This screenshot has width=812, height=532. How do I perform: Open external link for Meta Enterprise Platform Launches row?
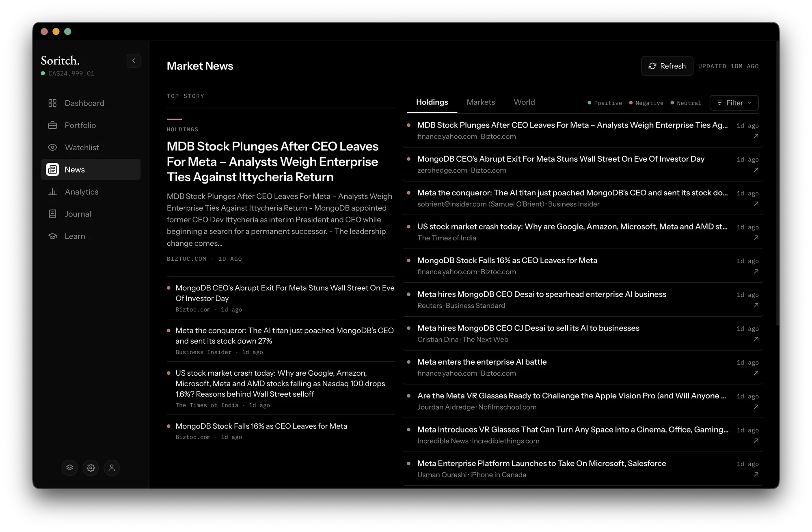pyautogui.click(x=756, y=475)
